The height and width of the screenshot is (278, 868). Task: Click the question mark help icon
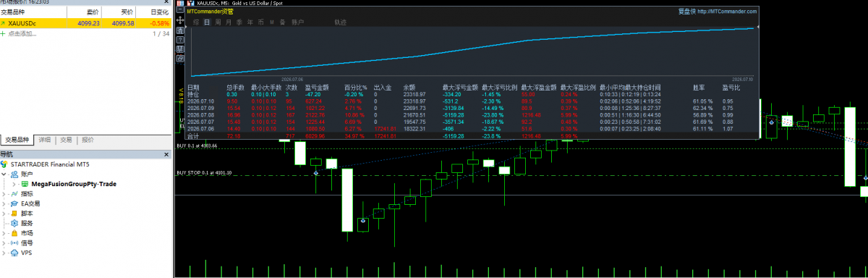179,39
